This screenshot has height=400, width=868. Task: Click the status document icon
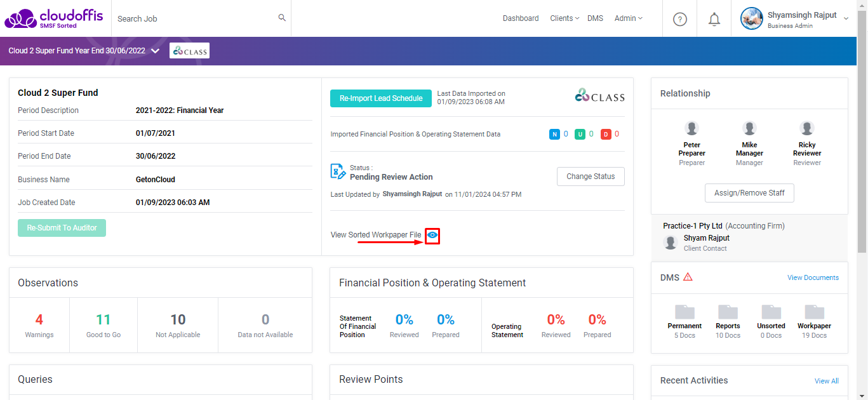click(338, 171)
